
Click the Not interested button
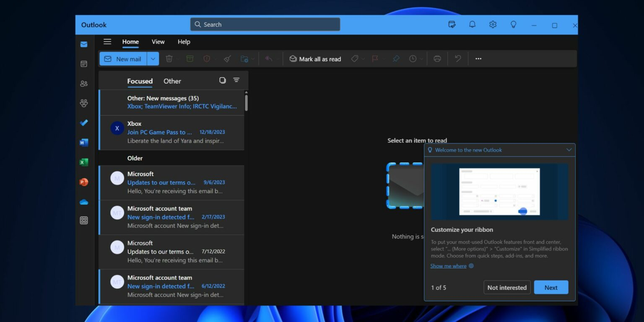tap(507, 288)
